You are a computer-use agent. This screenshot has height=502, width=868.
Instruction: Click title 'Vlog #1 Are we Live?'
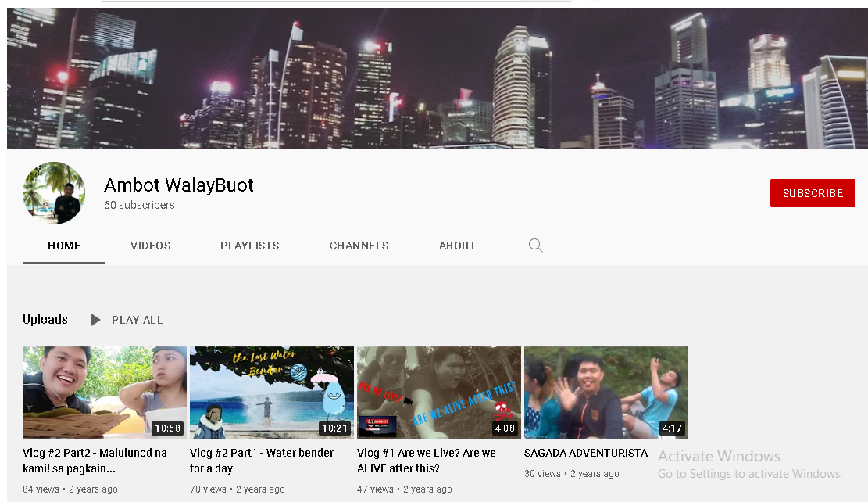(x=427, y=461)
